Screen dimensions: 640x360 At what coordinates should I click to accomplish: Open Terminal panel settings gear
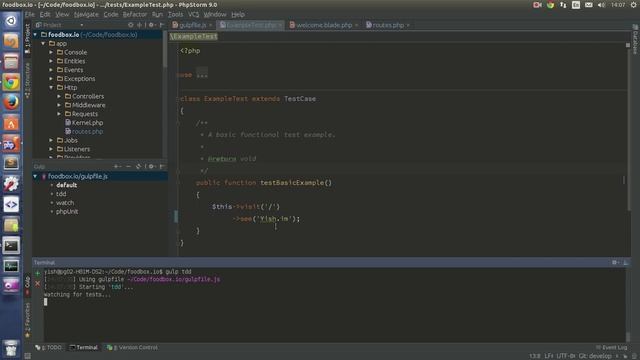pos(614,262)
